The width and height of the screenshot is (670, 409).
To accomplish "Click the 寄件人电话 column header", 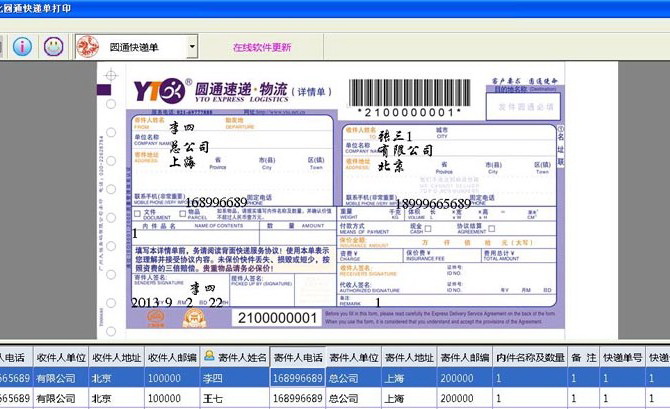I will click(x=298, y=358).
